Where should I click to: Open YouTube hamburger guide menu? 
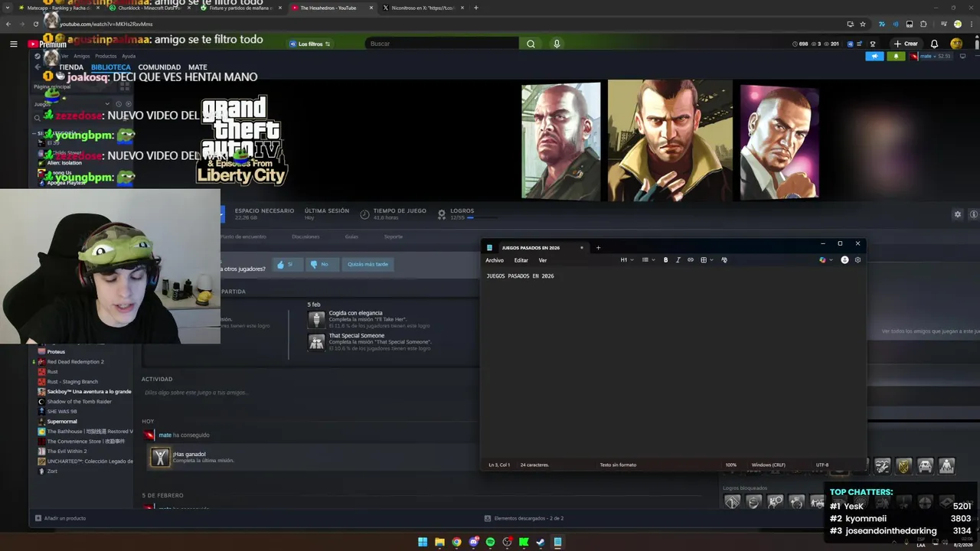[13, 44]
